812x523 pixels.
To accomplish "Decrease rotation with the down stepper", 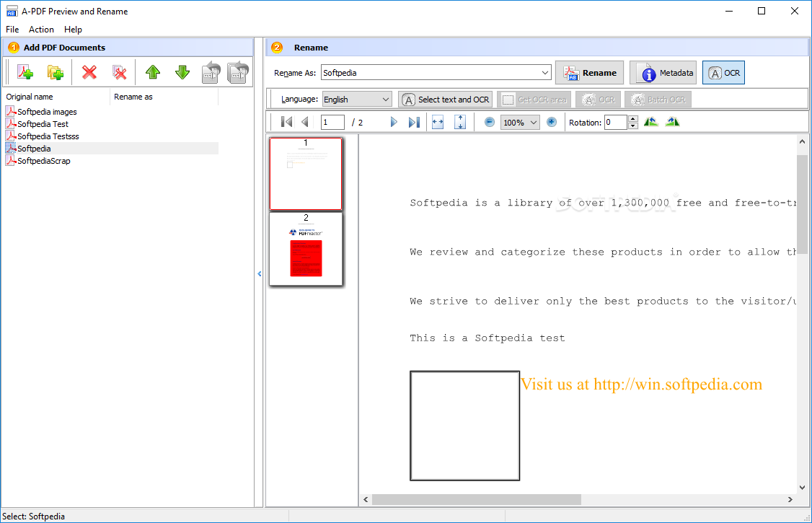I will [633, 126].
